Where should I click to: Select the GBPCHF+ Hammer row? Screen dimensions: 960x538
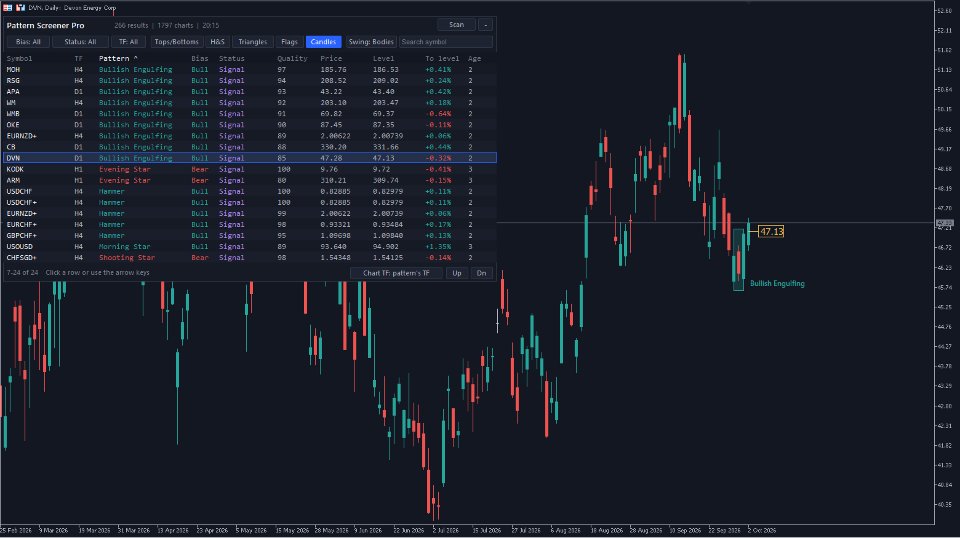click(x=250, y=236)
